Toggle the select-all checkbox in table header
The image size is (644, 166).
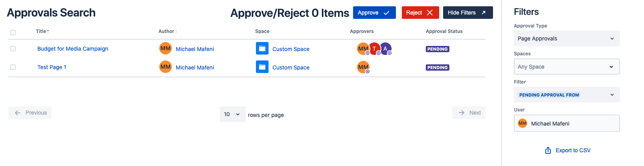13,33
